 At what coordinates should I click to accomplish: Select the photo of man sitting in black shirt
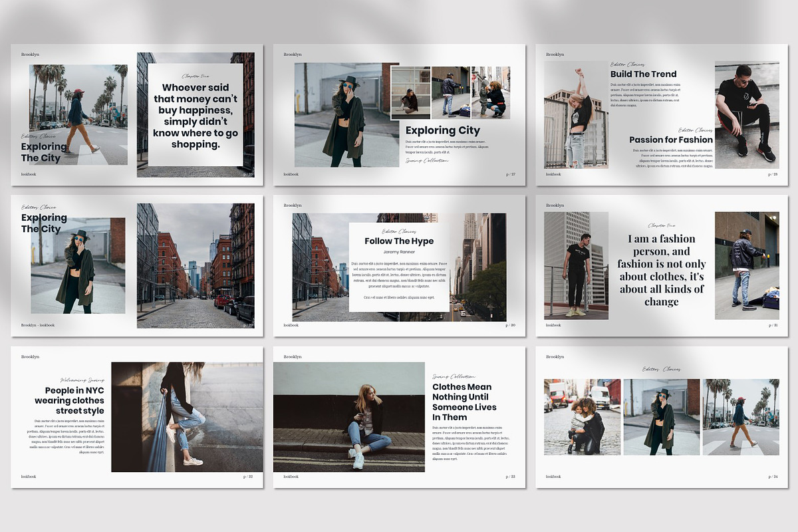(x=746, y=114)
